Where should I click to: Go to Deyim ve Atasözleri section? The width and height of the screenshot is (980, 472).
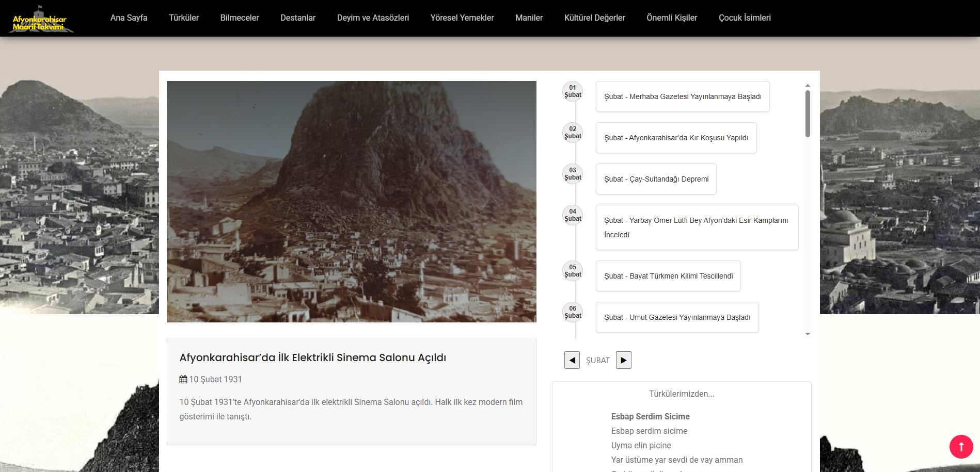[x=373, y=18]
